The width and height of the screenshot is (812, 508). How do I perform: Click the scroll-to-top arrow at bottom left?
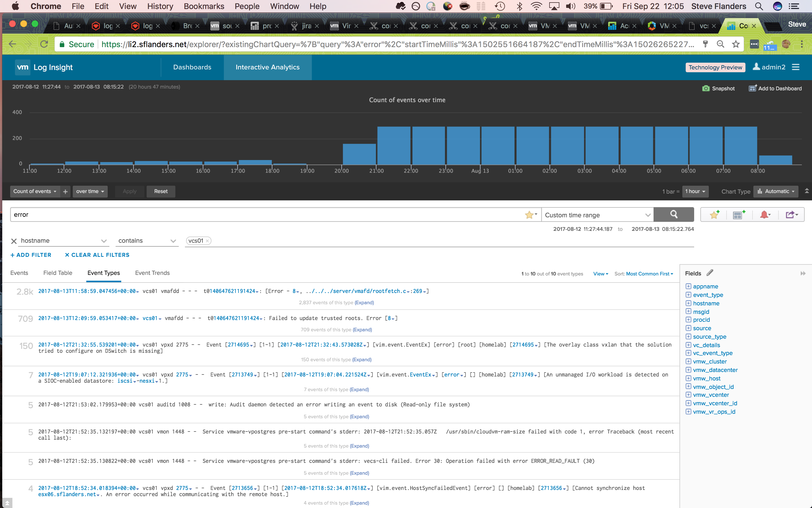(7, 503)
